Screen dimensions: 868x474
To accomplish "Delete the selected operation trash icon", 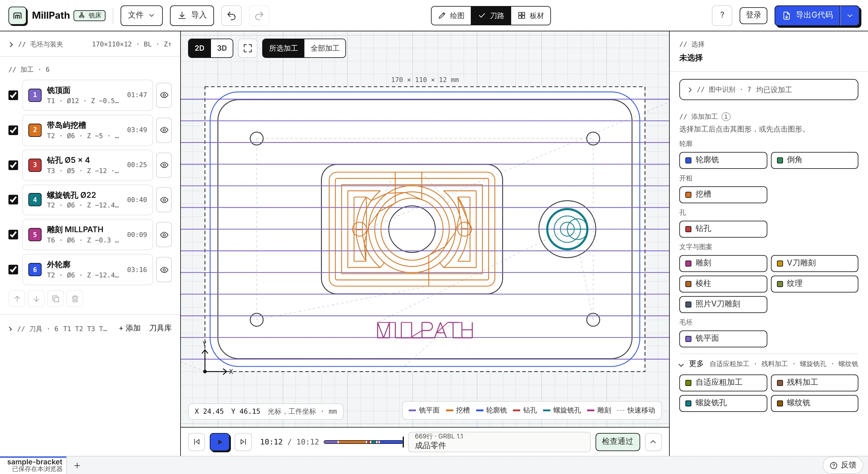I will tap(75, 299).
